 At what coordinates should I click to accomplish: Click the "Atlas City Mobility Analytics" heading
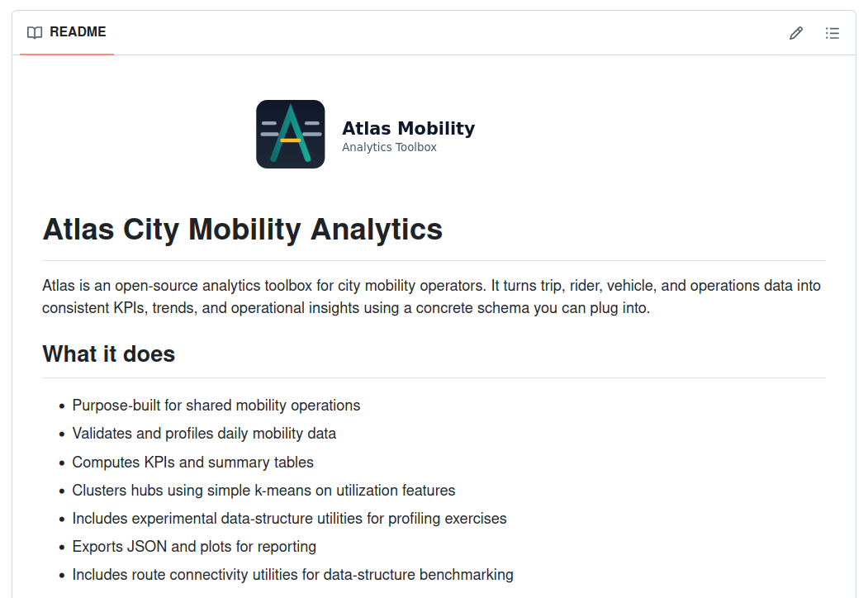[x=242, y=229]
